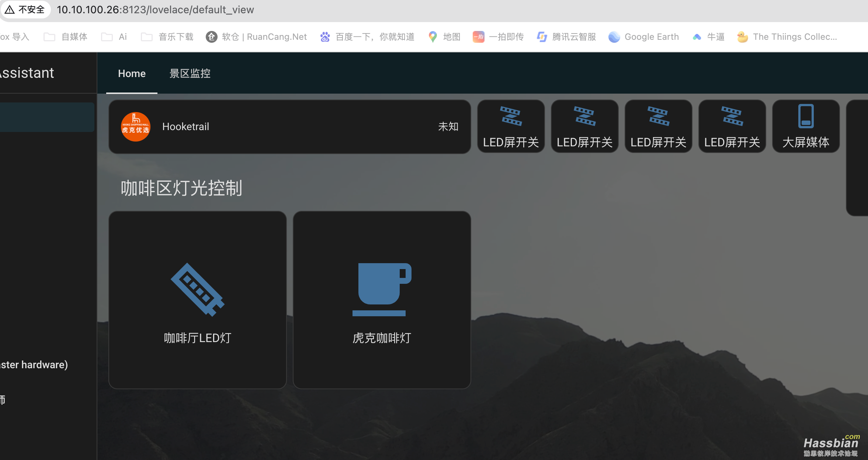Click the browser address bar URL
This screenshot has width=868, height=460.
pos(155,10)
